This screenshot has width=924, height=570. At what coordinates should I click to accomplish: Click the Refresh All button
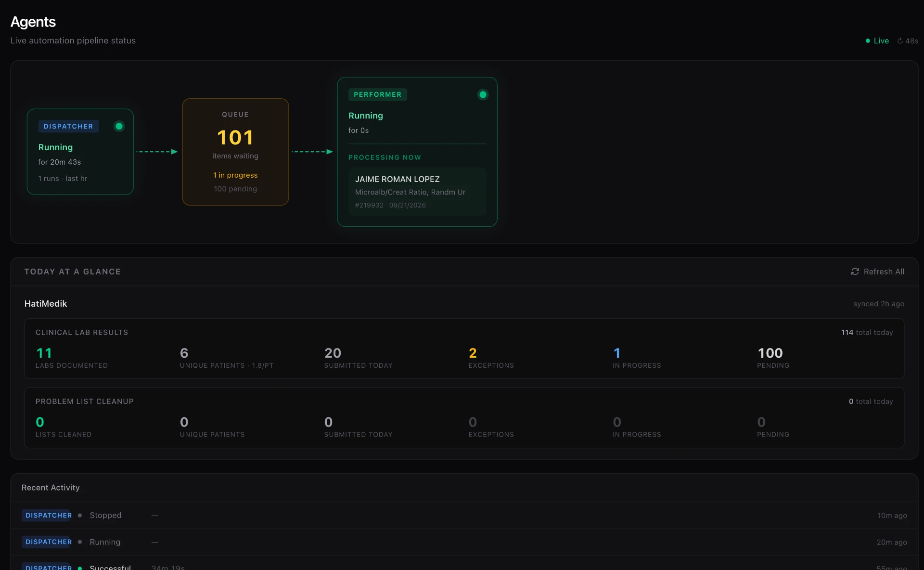(877, 272)
